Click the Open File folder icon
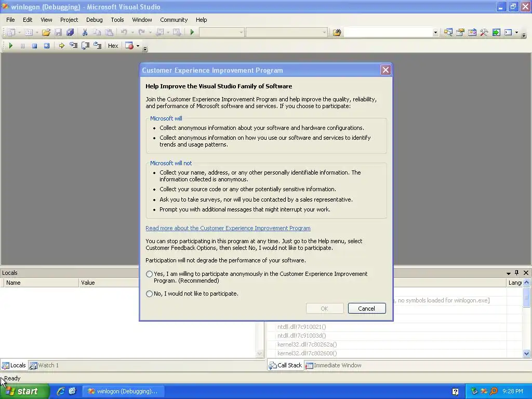 tap(46, 33)
